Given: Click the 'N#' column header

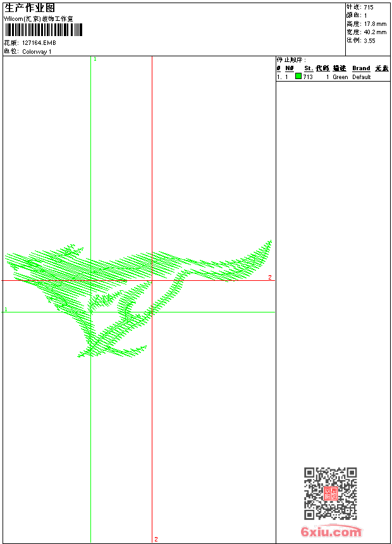Looking at the screenshot, I should coord(290,68).
